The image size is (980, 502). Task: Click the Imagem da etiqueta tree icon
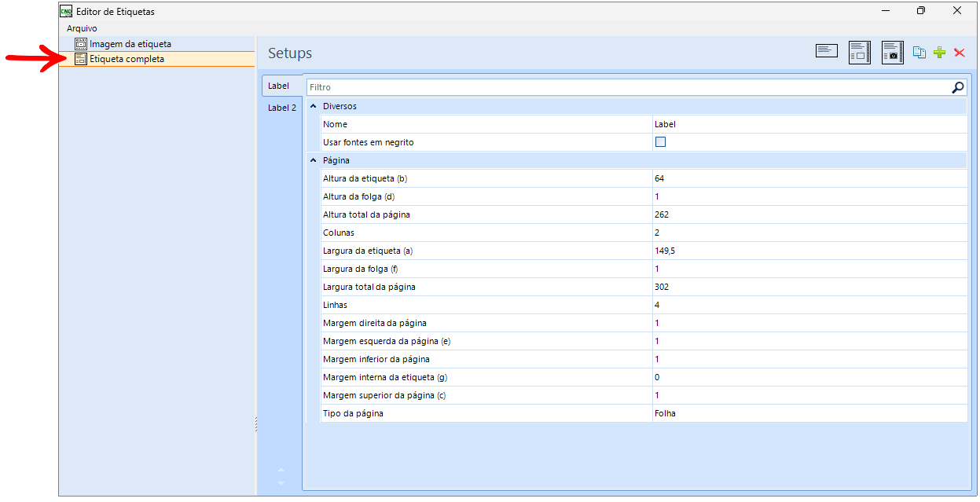(80, 44)
